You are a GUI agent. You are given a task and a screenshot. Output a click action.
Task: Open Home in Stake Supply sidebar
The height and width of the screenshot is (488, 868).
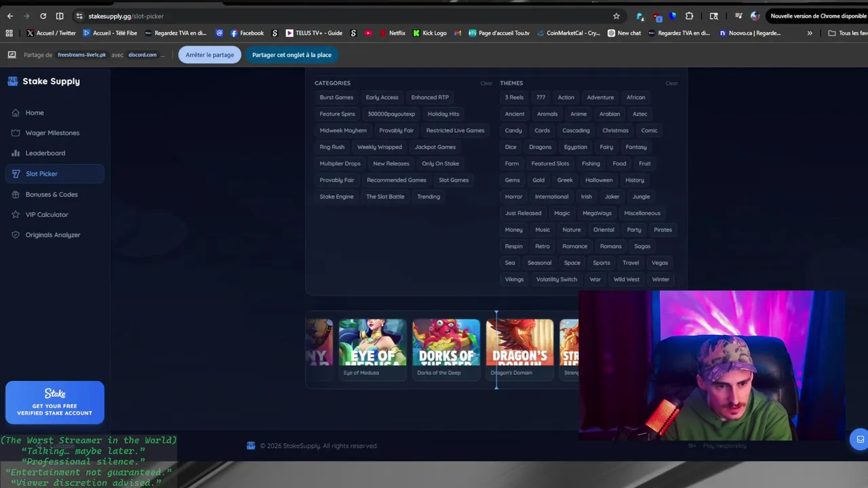(35, 113)
